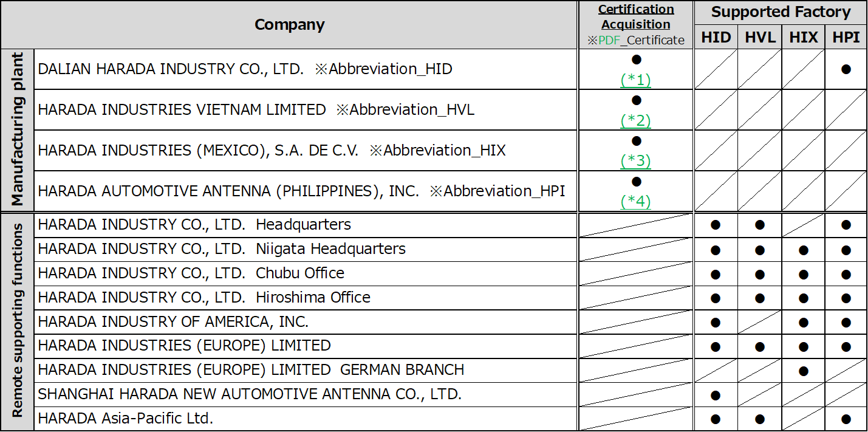The image size is (868, 432).
Task: Select the HVL column header
Action: 760,38
